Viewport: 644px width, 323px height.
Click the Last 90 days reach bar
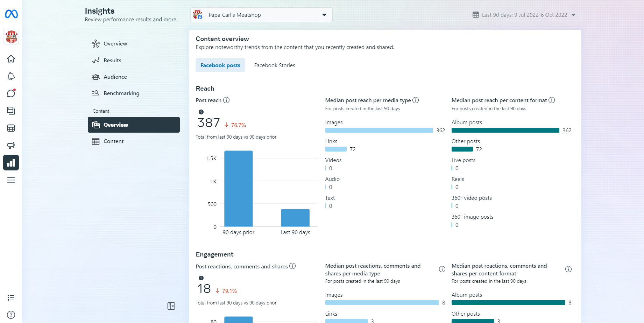(x=295, y=218)
